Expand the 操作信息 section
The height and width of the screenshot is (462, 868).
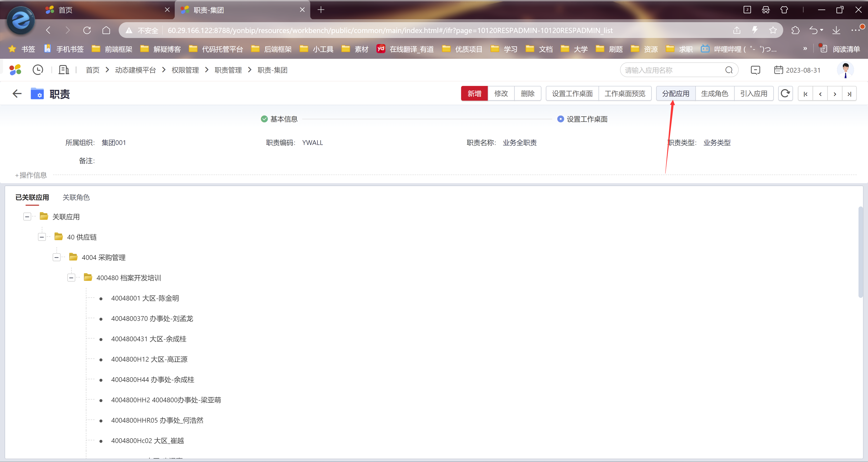[31, 175]
